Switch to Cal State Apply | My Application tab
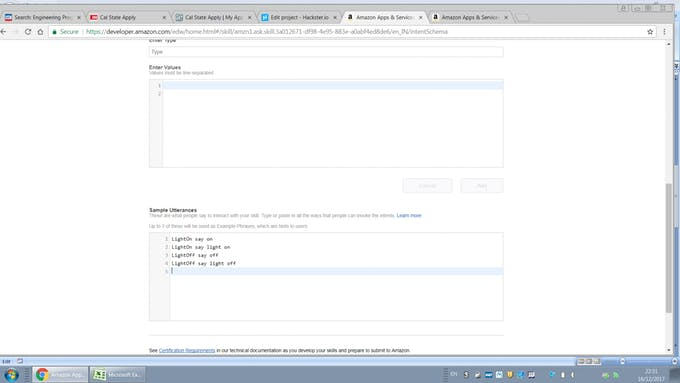 coord(212,17)
